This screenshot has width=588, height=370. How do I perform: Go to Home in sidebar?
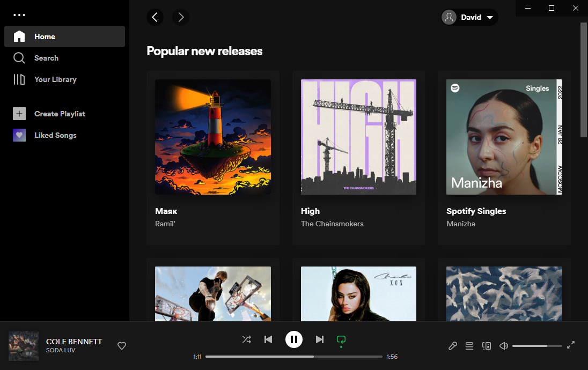(64, 36)
